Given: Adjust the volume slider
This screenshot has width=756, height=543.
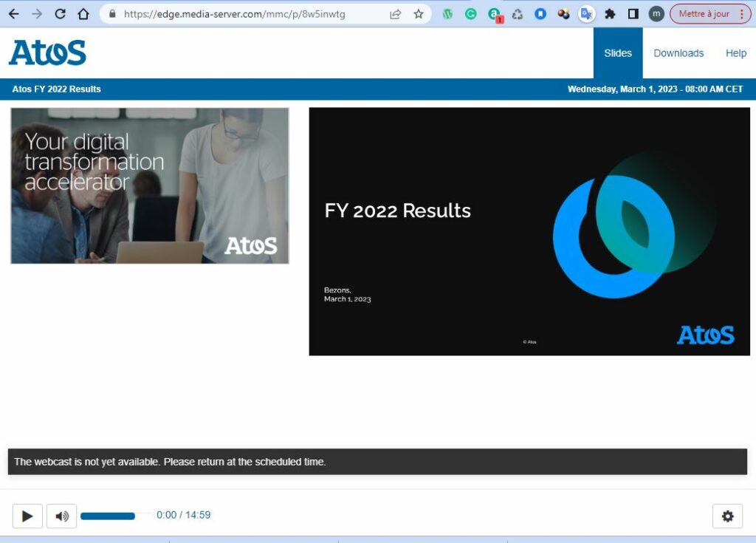Looking at the screenshot, I should coord(115,516).
